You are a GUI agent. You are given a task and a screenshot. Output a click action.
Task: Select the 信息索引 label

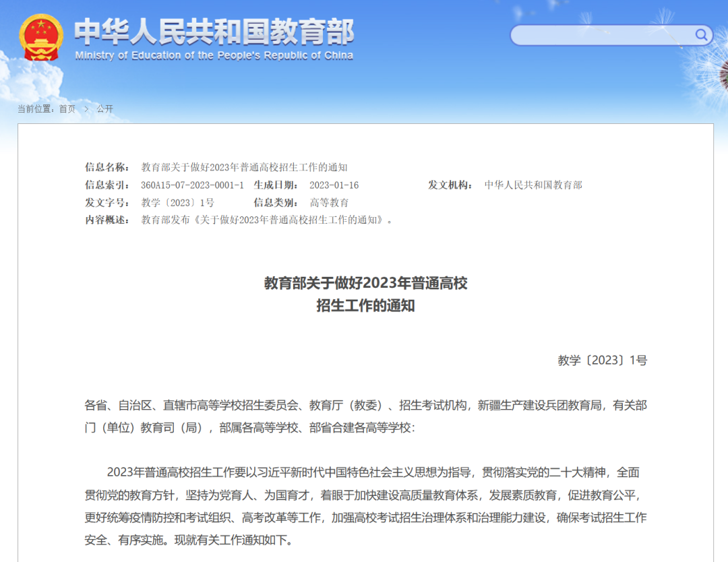click(x=107, y=185)
